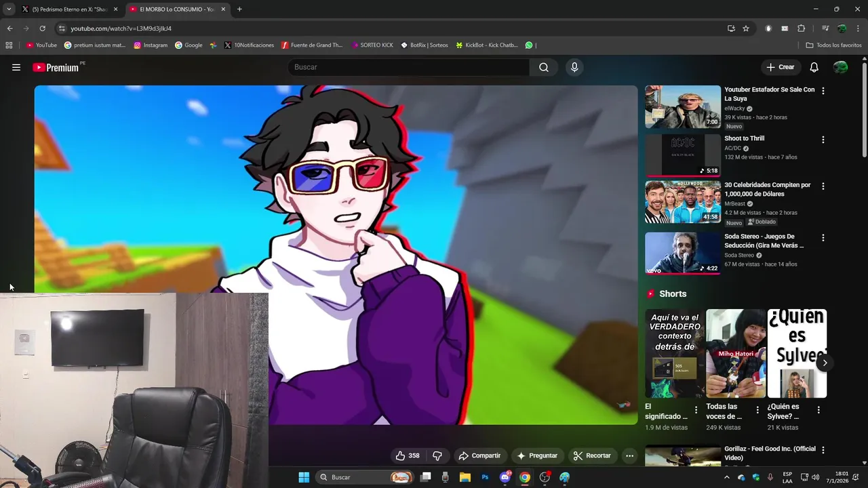Open options for Gorillaz Feel Good video

click(x=823, y=450)
